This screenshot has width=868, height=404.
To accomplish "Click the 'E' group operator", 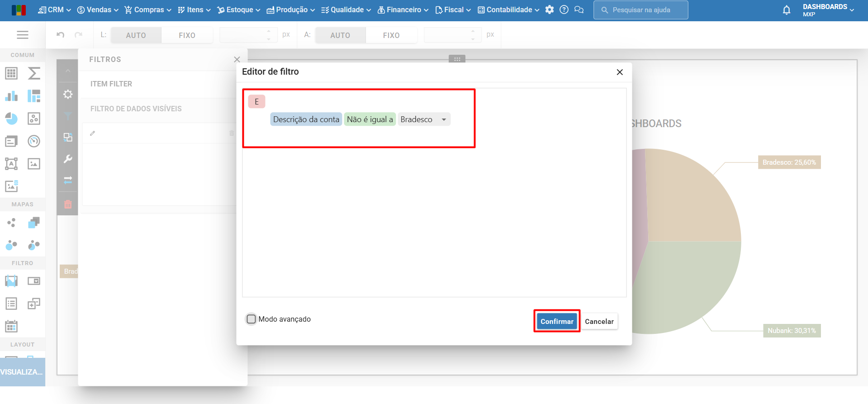I will click(256, 102).
